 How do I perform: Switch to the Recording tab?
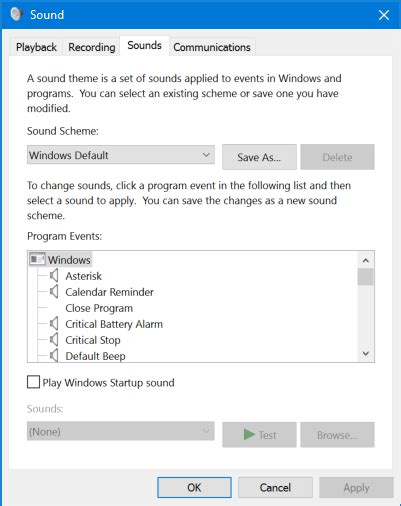point(92,47)
